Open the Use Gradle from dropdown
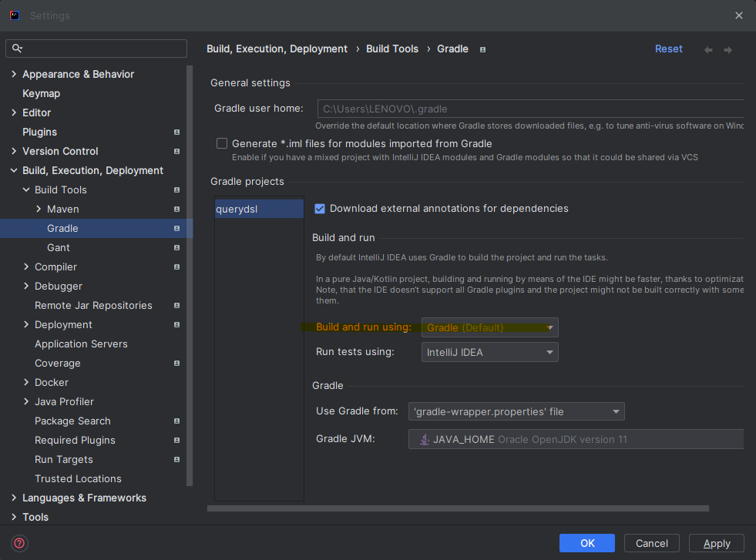This screenshot has height=560, width=756. [x=516, y=411]
